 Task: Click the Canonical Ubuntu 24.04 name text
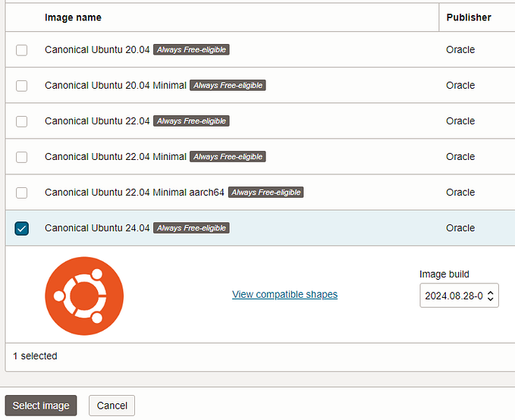[x=97, y=228]
